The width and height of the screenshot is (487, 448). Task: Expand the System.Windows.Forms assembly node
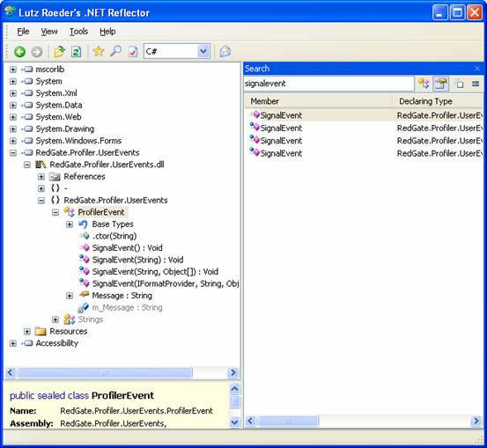pyautogui.click(x=13, y=141)
